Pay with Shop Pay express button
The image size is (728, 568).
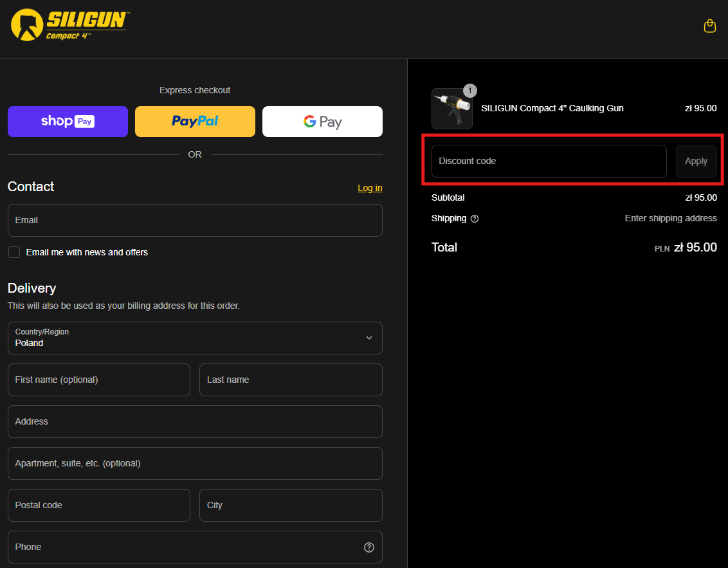[x=68, y=122]
